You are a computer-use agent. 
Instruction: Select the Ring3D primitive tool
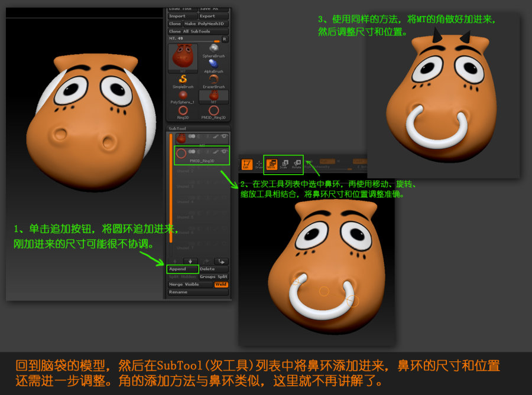coord(183,112)
